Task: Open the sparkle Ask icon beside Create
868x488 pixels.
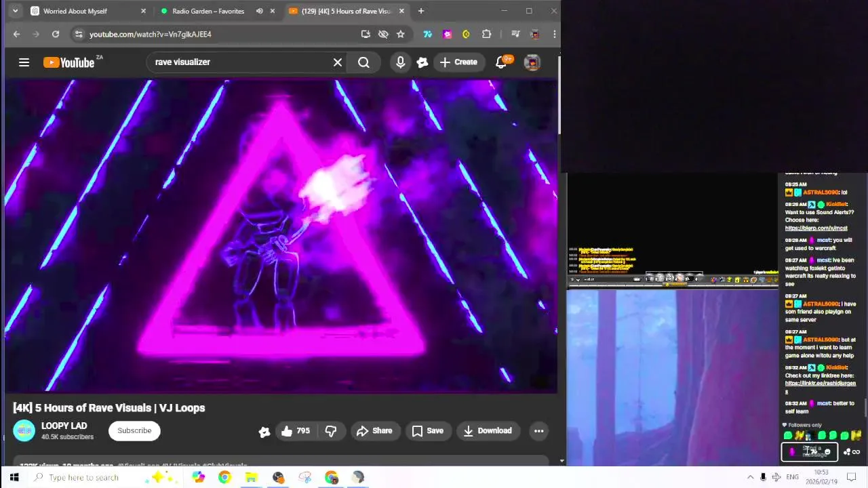Action: pyautogui.click(x=422, y=62)
